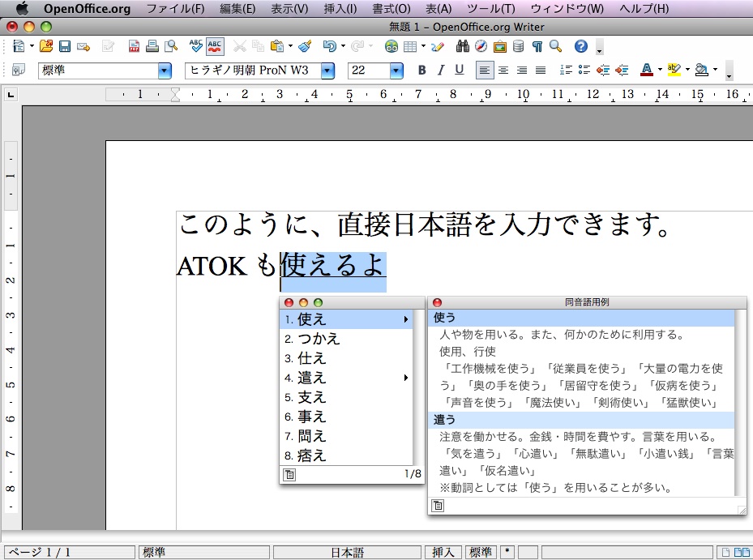Select candidate 8. 痞え
Viewport: 753px width, 560px height.
[346, 455]
